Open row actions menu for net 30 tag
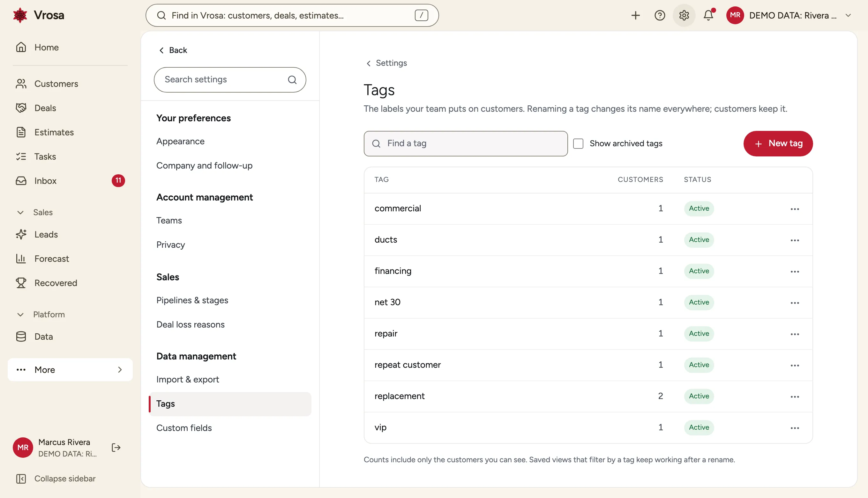Viewport: 868px width, 498px height. 795,303
